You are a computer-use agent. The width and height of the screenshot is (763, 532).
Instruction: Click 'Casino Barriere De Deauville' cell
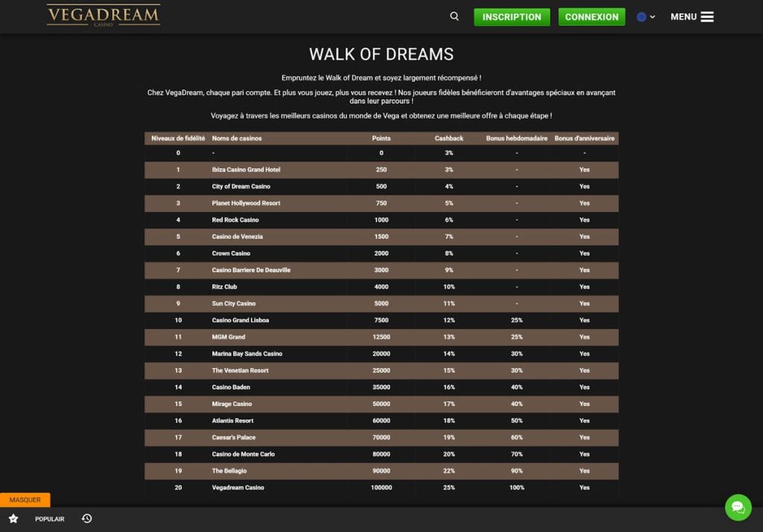251,270
